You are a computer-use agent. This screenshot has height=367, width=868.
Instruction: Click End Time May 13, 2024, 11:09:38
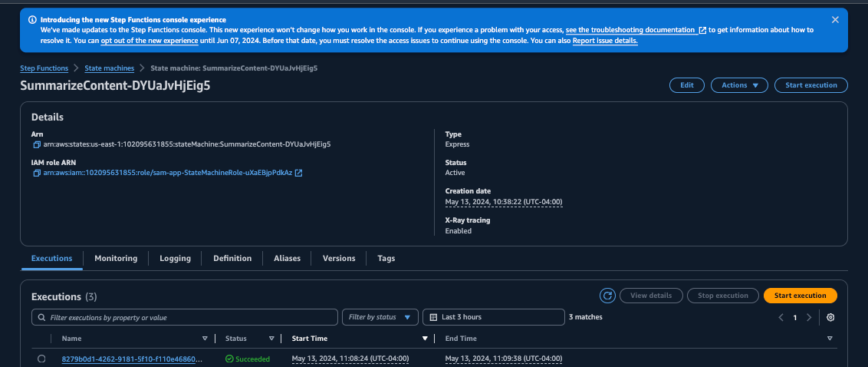point(504,359)
